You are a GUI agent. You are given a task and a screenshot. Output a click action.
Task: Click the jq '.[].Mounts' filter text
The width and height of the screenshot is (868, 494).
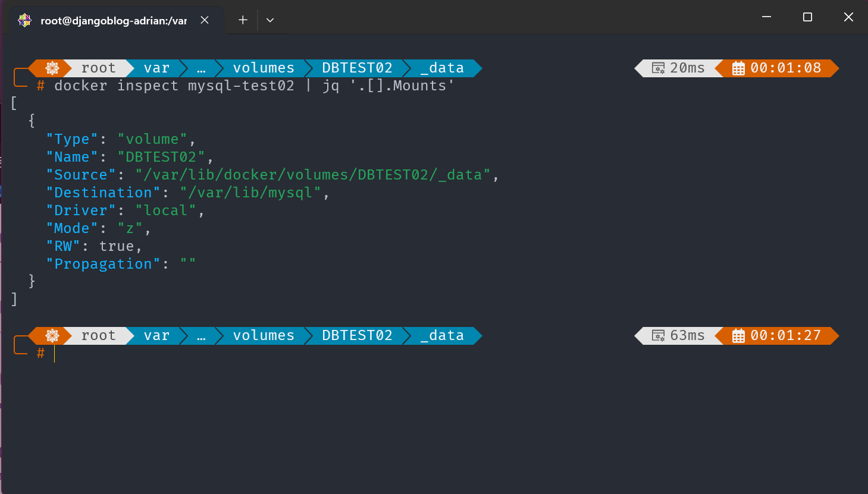[388, 86]
